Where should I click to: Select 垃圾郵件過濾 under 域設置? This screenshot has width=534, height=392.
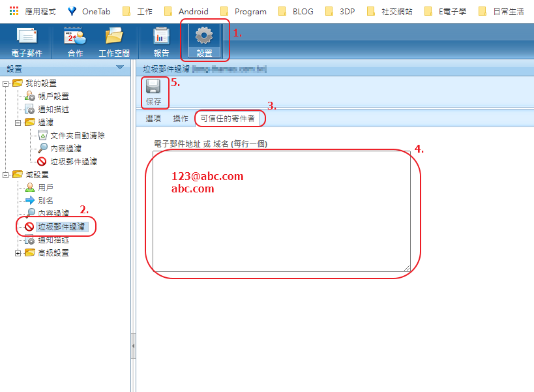[61, 227]
